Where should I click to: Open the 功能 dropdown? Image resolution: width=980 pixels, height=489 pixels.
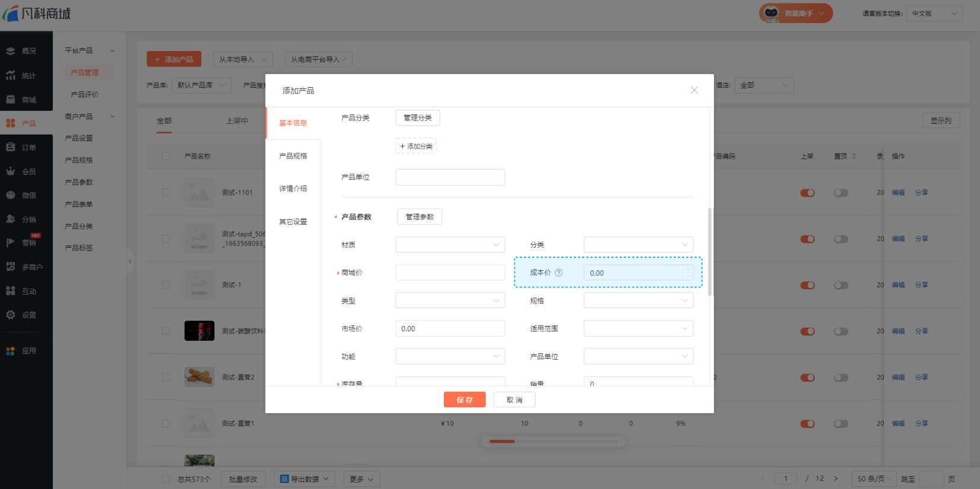[450, 356]
